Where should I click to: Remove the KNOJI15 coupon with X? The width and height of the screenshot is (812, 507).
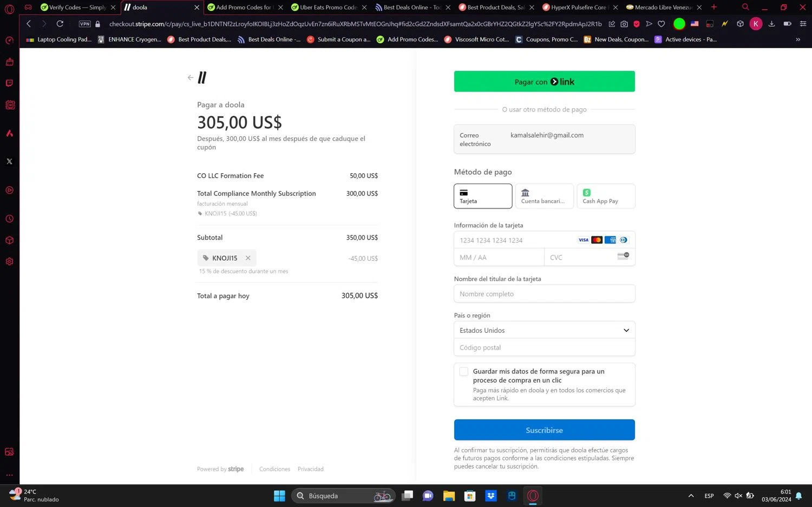point(248,258)
